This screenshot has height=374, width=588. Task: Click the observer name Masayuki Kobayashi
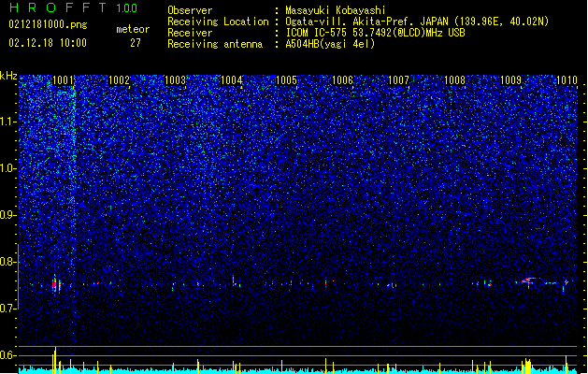pyautogui.click(x=335, y=10)
